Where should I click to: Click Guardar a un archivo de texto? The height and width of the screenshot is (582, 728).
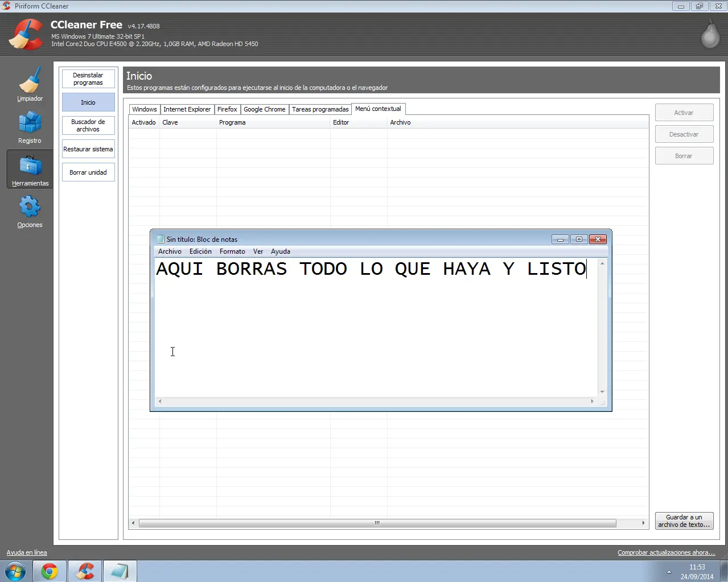click(684, 521)
